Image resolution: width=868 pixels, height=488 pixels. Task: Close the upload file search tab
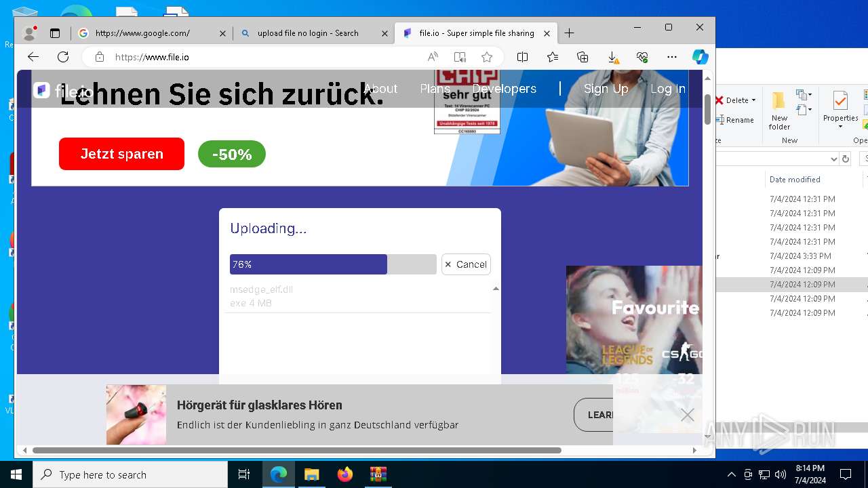pyautogui.click(x=384, y=33)
